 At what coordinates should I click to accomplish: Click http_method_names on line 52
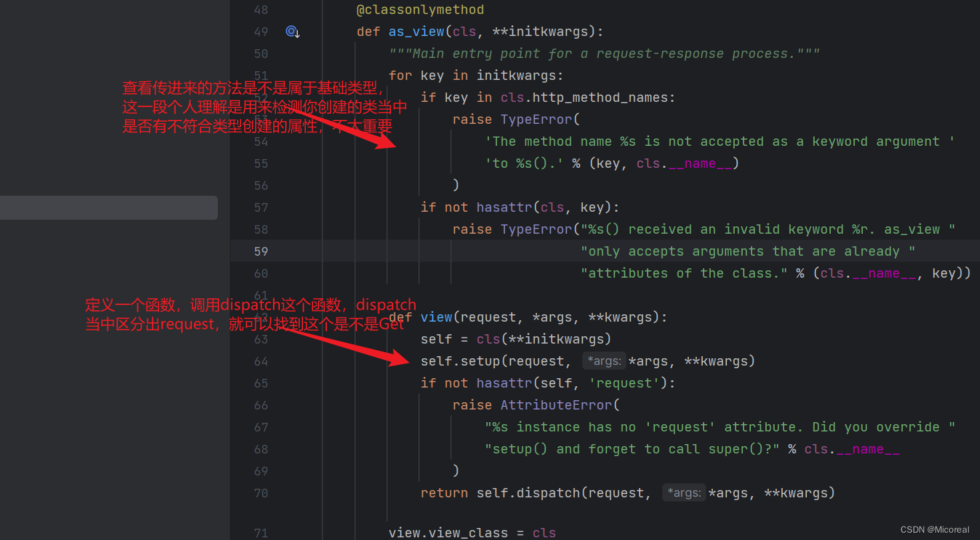pyautogui.click(x=600, y=97)
